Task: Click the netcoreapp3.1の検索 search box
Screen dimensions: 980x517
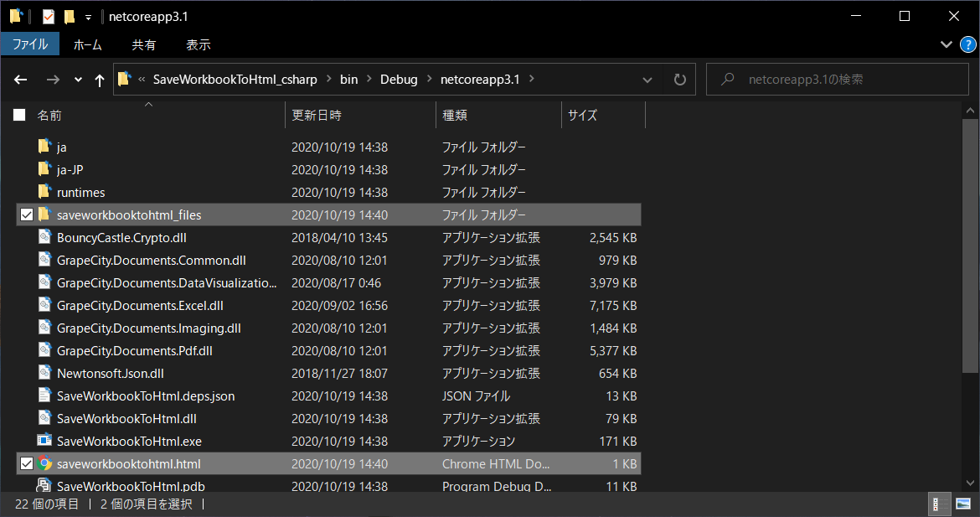Action: (838, 80)
